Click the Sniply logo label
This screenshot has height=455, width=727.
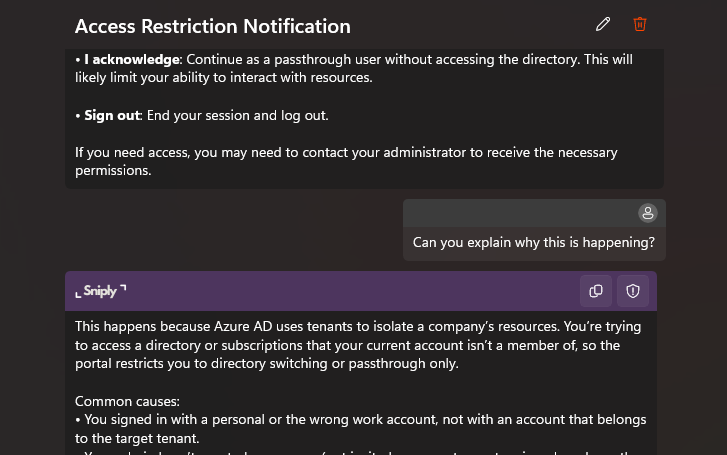[100, 291]
